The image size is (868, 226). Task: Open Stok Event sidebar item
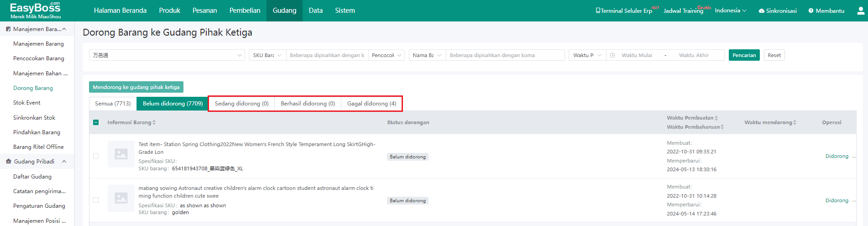27,103
